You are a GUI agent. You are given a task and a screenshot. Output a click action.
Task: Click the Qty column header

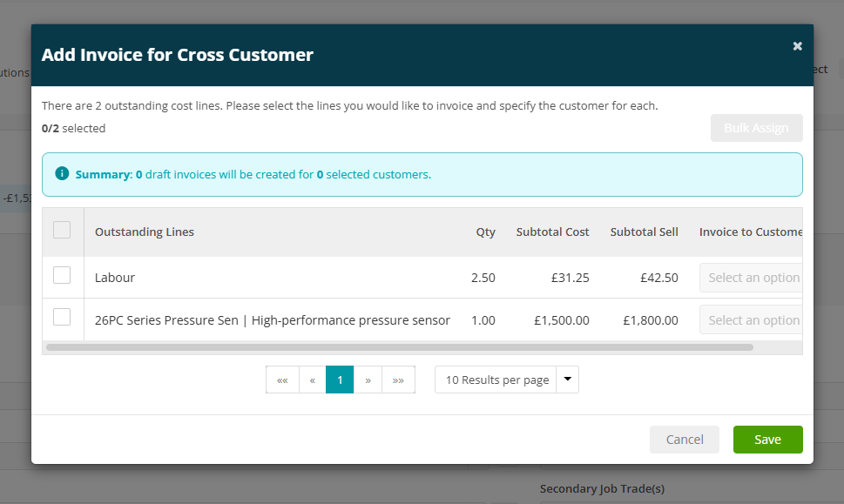click(x=485, y=232)
